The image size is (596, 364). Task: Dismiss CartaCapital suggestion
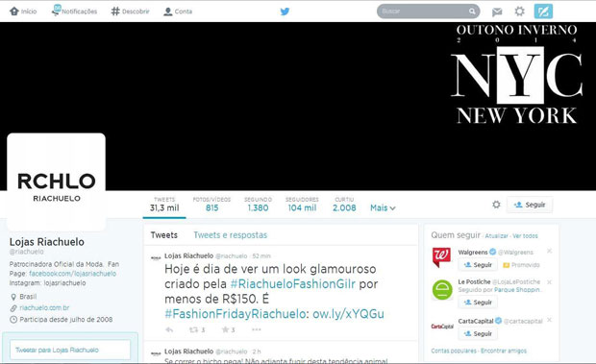[549, 320]
